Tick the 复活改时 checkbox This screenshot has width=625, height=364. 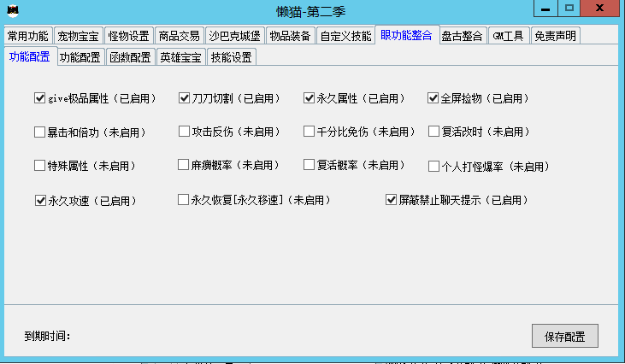(x=433, y=132)
